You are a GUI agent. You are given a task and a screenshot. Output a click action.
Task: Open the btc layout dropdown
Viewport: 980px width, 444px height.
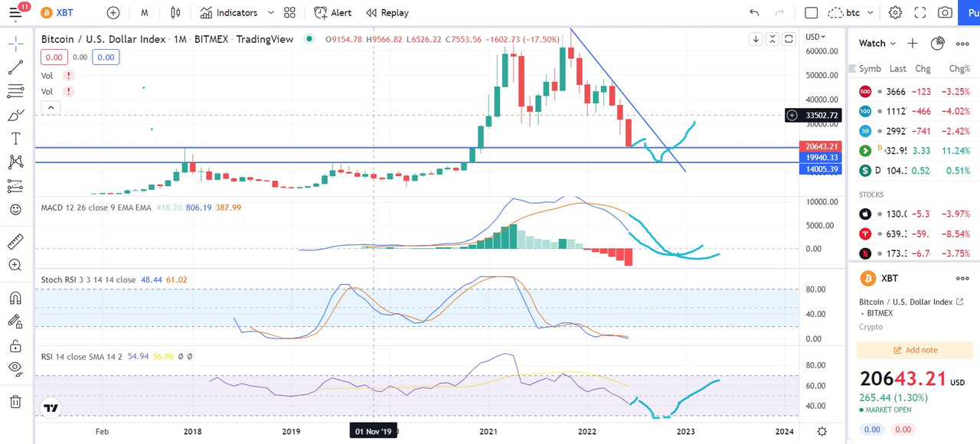pos(852,13)
